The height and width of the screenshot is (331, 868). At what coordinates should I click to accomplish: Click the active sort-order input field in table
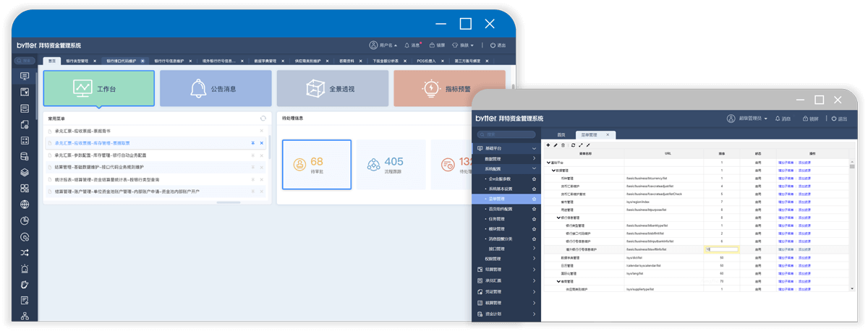[722, 249]
